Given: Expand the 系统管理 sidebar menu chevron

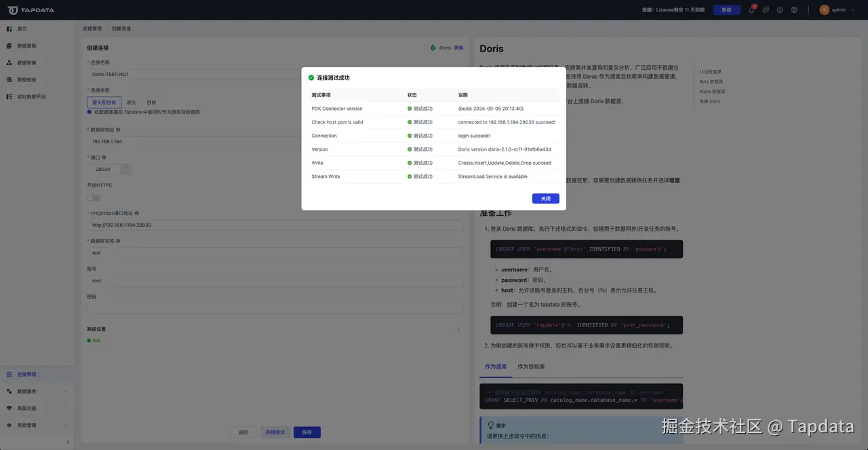Looking at the screenshot, I should (66, 425).
